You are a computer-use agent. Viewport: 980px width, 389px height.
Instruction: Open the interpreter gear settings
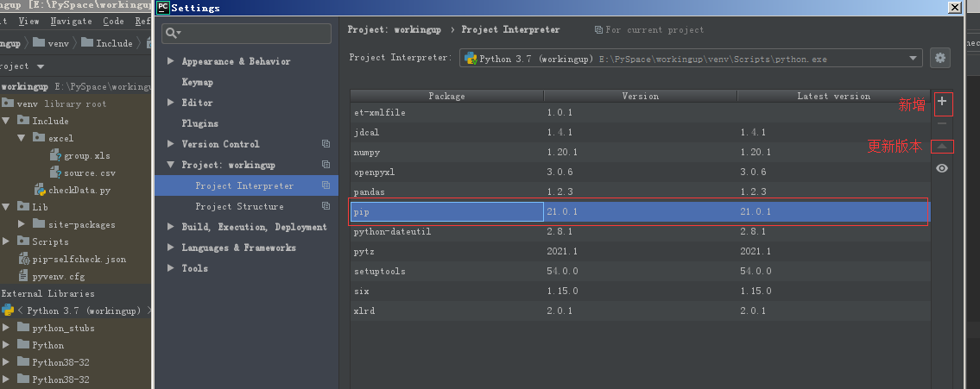940,58
